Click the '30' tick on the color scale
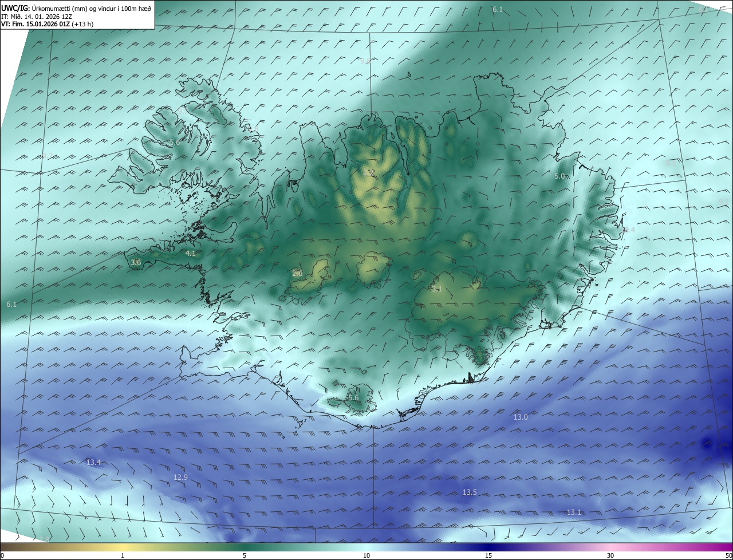733x560 pixels. tap(610, 555)
